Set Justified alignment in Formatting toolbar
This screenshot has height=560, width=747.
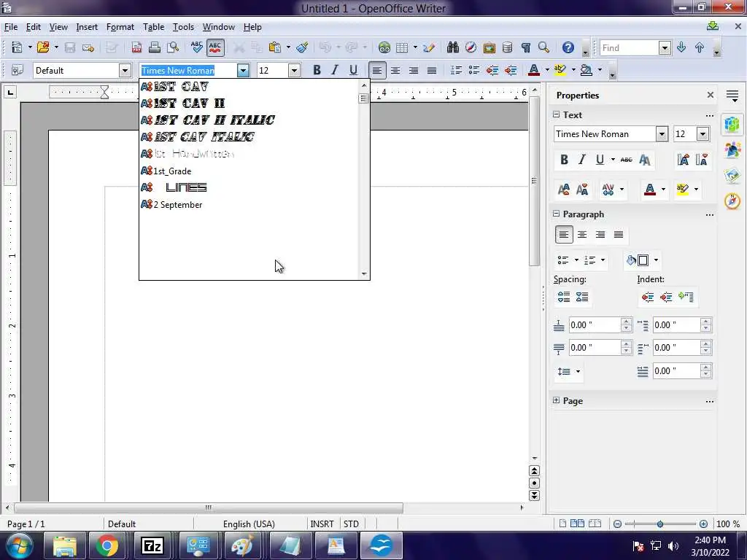click(x=432, y=71)
